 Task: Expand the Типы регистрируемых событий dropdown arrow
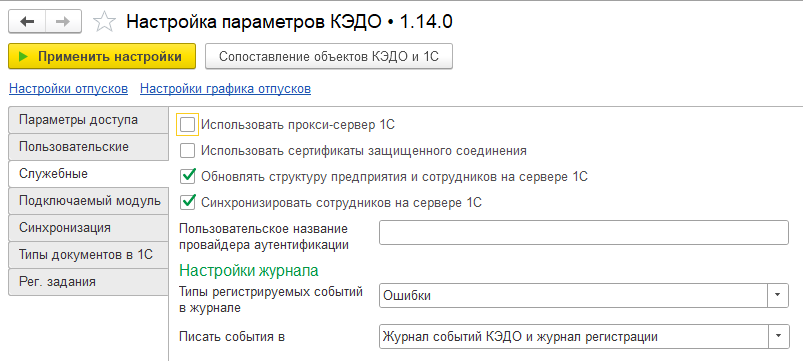click(778, 295)
